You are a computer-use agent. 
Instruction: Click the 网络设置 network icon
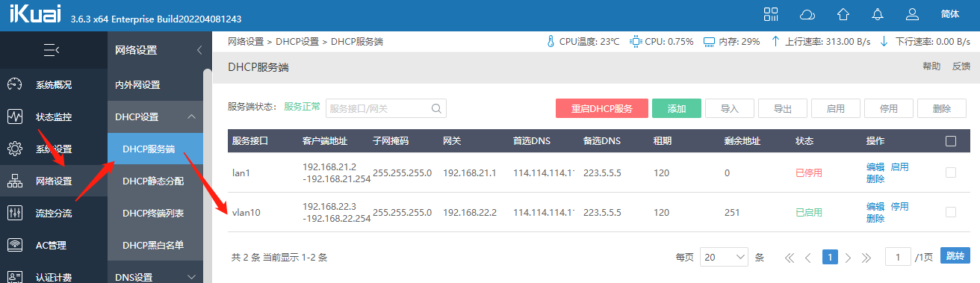15,181
